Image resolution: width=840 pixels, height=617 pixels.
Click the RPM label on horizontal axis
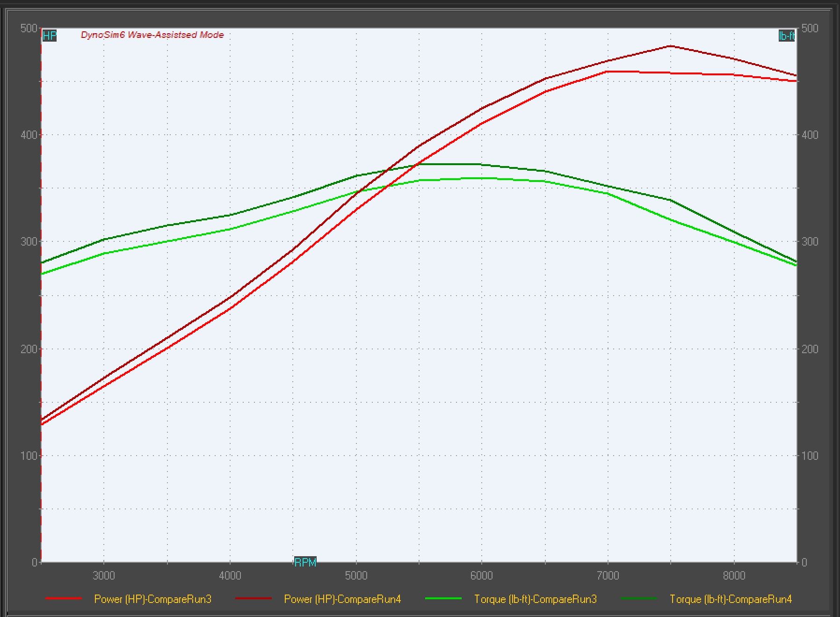[x=305, y=562]
